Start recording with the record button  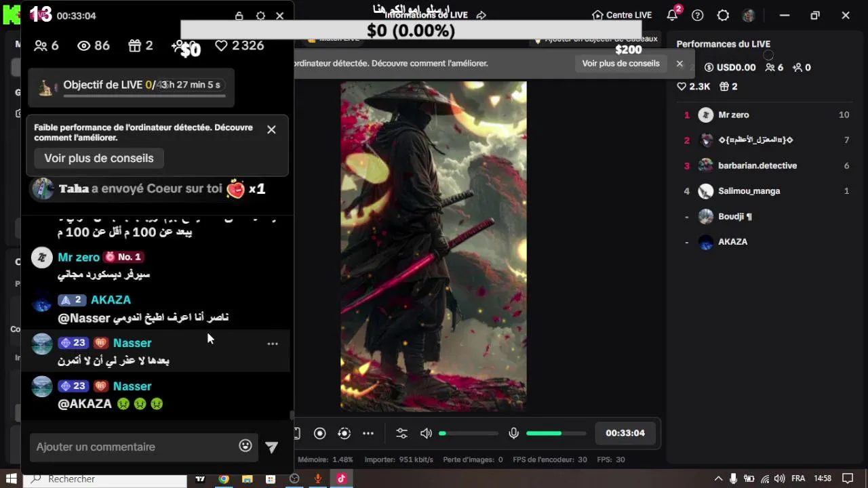320,433
